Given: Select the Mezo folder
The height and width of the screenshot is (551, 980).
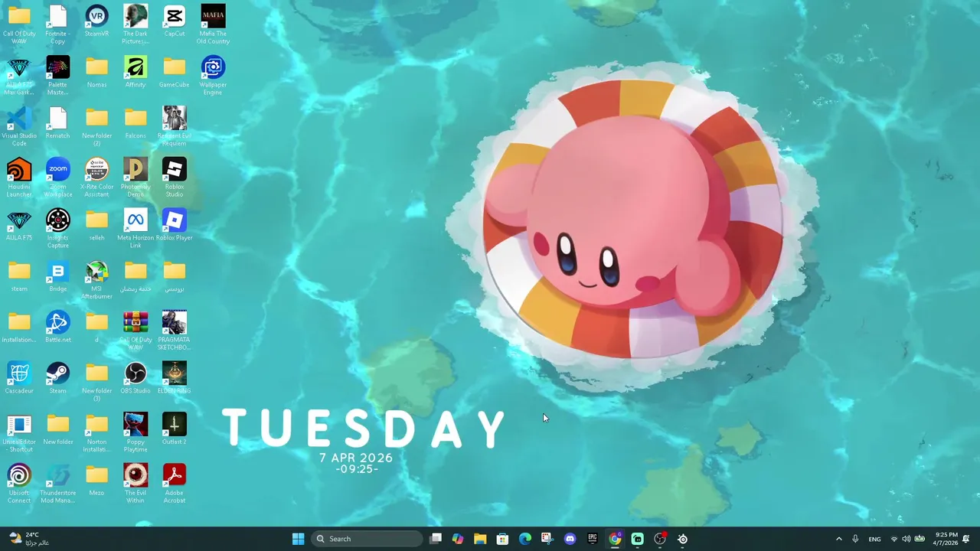Looking at the screenshot, I should tap(96, 481).
